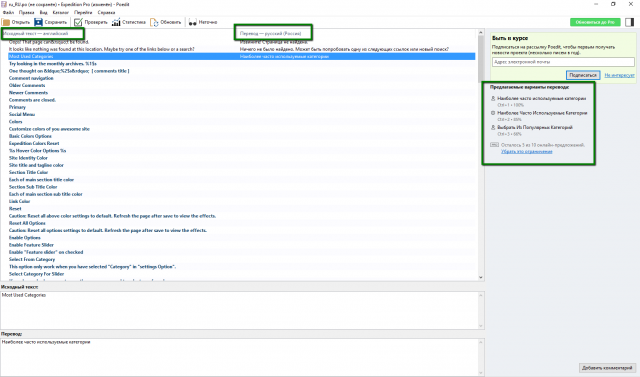
Task: Toggle the Неточно fuzzy flag
Action: pyautogui.click(x=203, y=22)
